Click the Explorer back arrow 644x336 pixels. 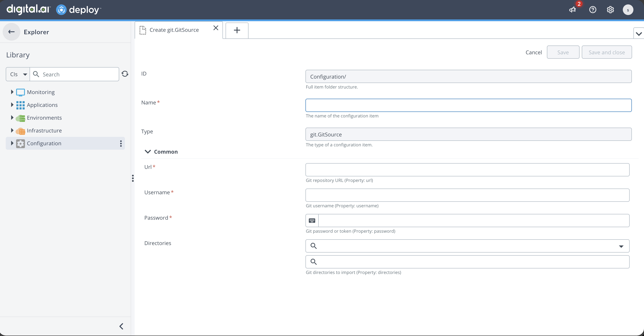[11, 32]
